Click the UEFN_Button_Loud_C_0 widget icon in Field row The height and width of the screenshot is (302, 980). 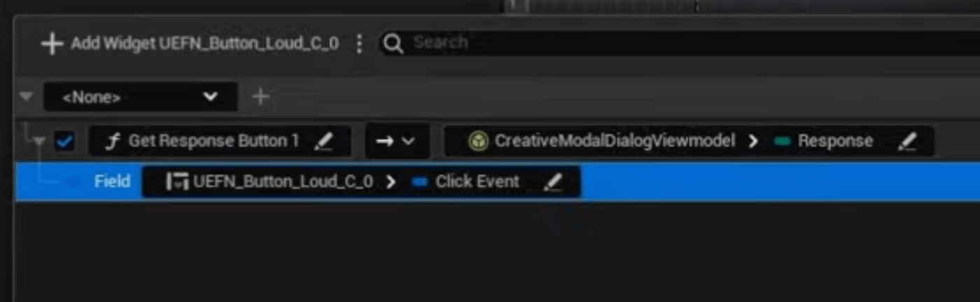(176, 182)
